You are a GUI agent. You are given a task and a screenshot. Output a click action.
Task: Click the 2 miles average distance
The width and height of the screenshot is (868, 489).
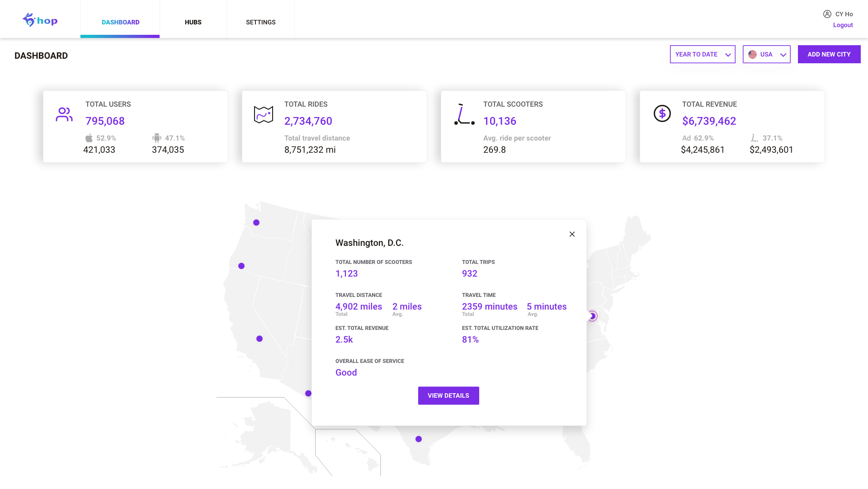coord(407,306)
